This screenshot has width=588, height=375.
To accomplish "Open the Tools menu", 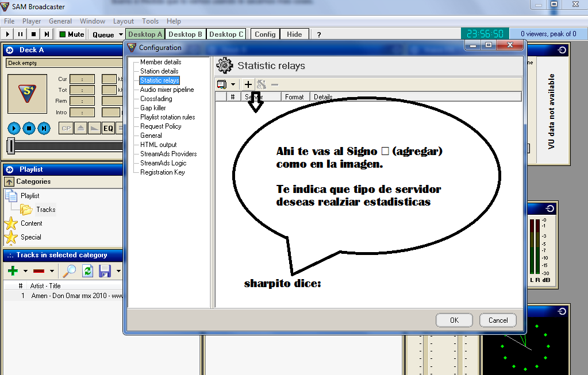I will coord(150,21).
